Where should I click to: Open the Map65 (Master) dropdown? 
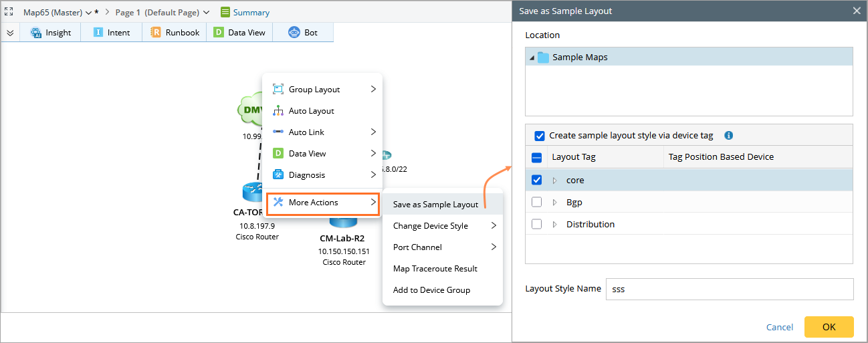tap(88, 13)
